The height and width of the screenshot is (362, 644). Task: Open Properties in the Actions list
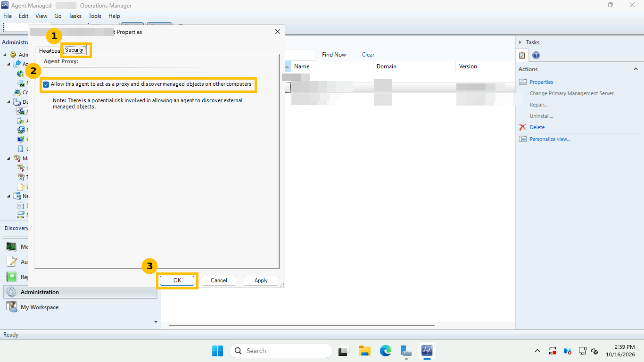coord(541,82)
